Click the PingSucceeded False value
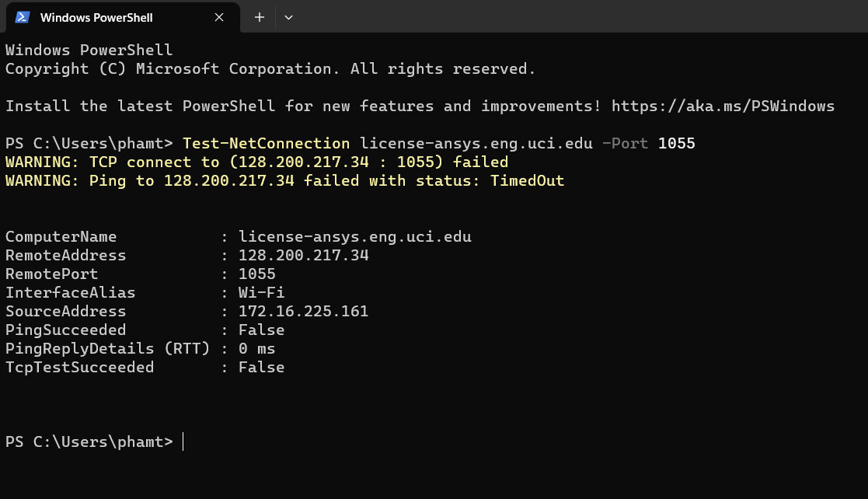The image size is (868, 499). (261, 330)
